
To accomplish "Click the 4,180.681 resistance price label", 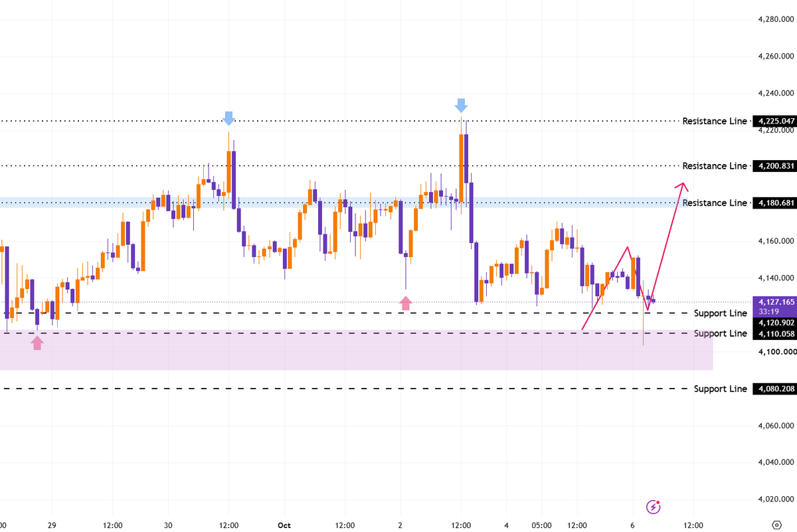I will click(774, 203).
